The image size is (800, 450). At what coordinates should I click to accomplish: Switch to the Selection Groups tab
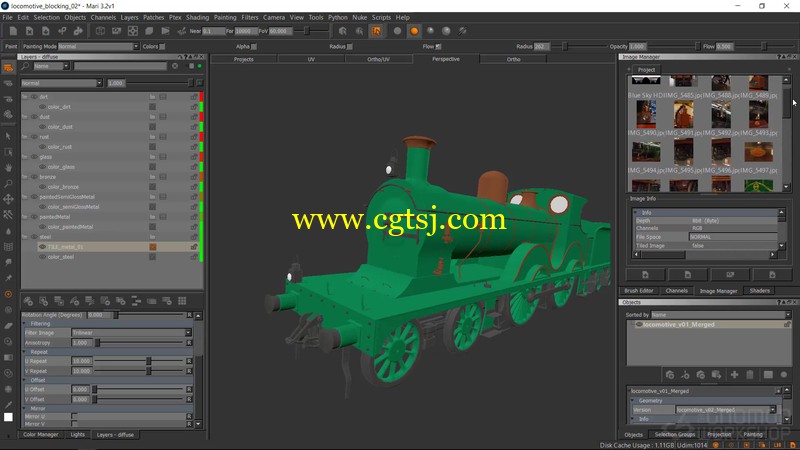point(675,435)
